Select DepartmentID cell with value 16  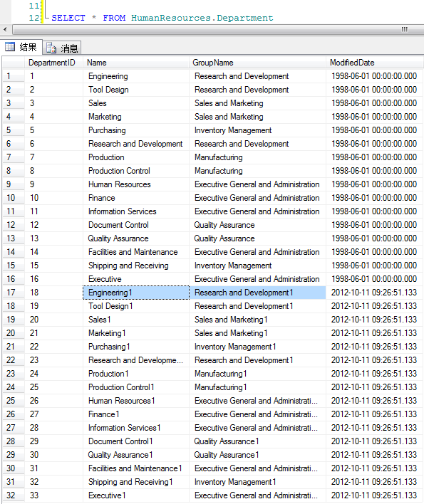[53, 279]
